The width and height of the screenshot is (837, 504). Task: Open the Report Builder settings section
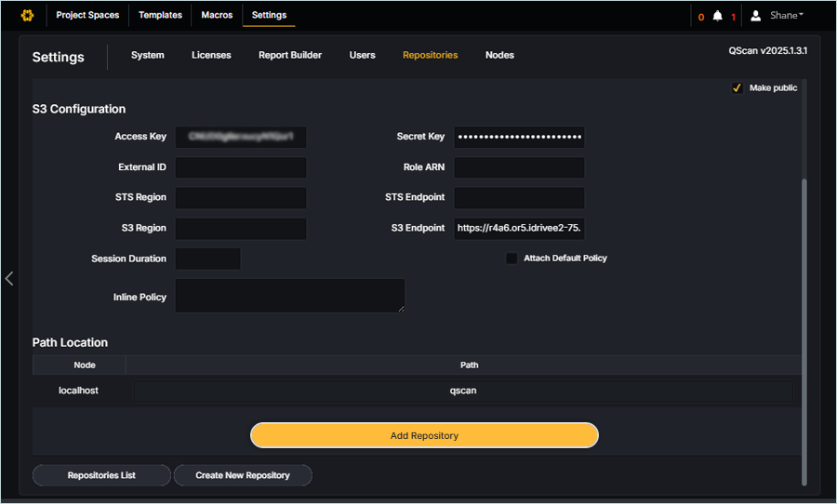coord(290,56)
